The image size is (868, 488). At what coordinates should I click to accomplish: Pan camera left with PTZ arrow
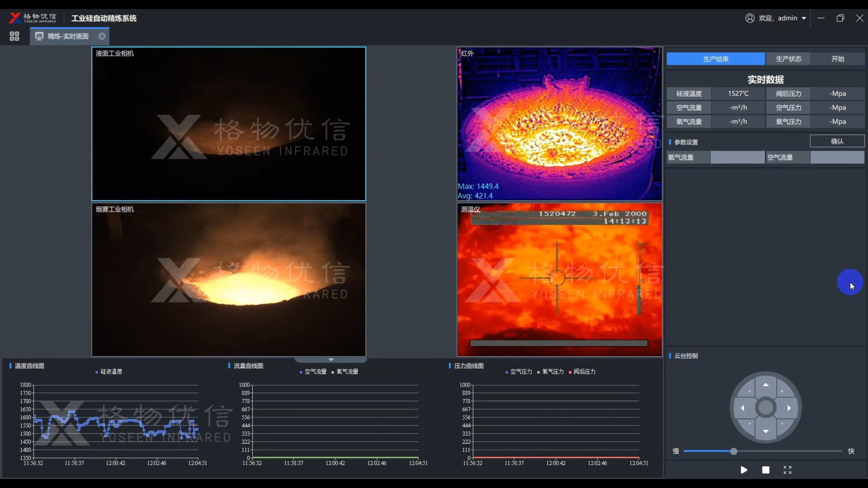point(743,408)
